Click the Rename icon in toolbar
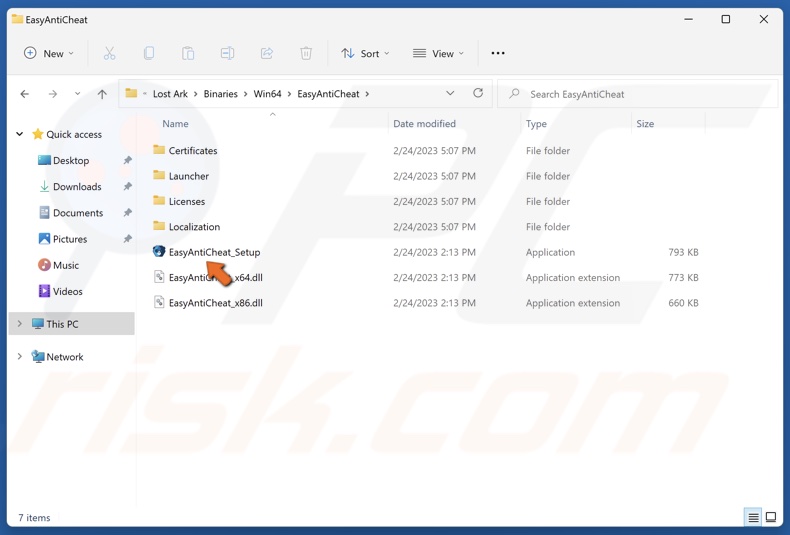Viewport: 790px width, 535px height. click(227, 53)
